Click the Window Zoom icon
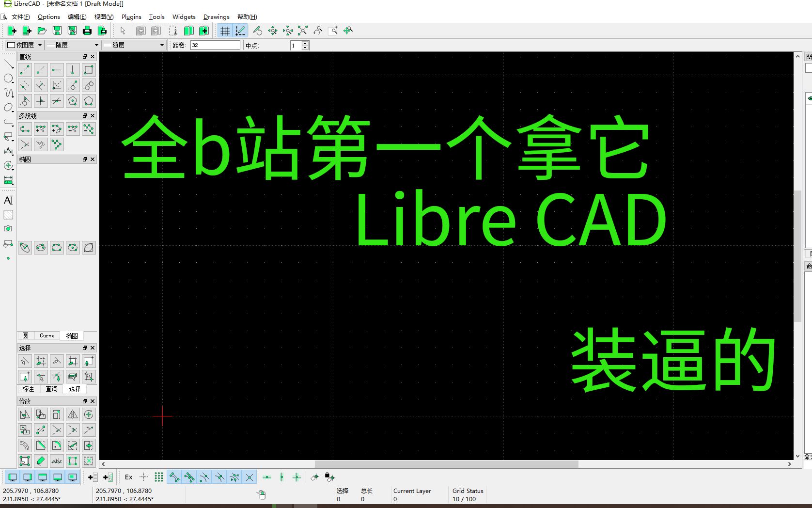Image resolution: width=812 pixels, height=508 pixels. [333, 31]
